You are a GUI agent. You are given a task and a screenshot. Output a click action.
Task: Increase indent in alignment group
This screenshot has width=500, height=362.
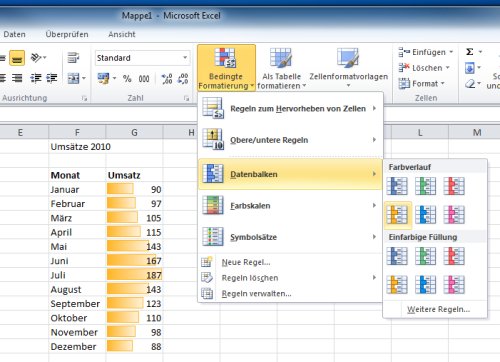(x=52, y=78)
